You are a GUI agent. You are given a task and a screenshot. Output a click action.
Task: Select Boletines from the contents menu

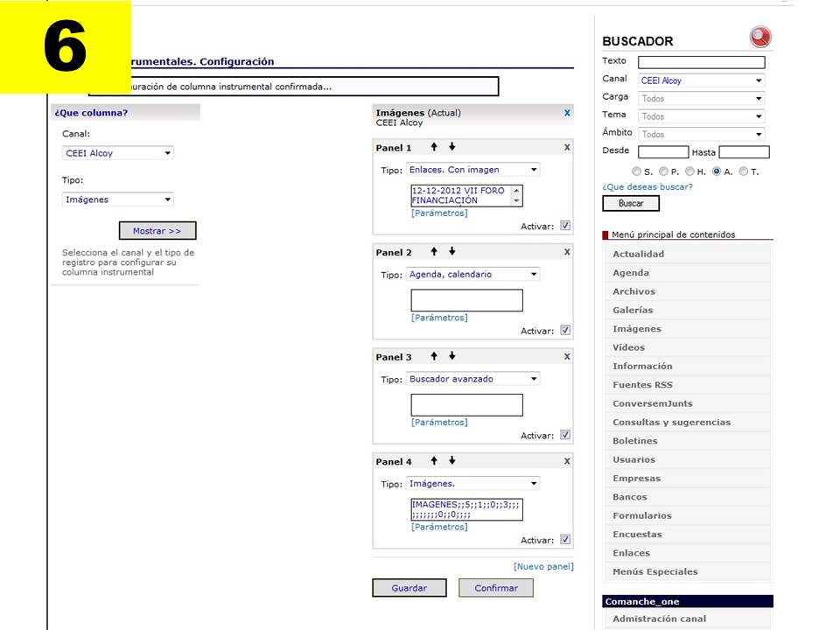click(634, 441)
